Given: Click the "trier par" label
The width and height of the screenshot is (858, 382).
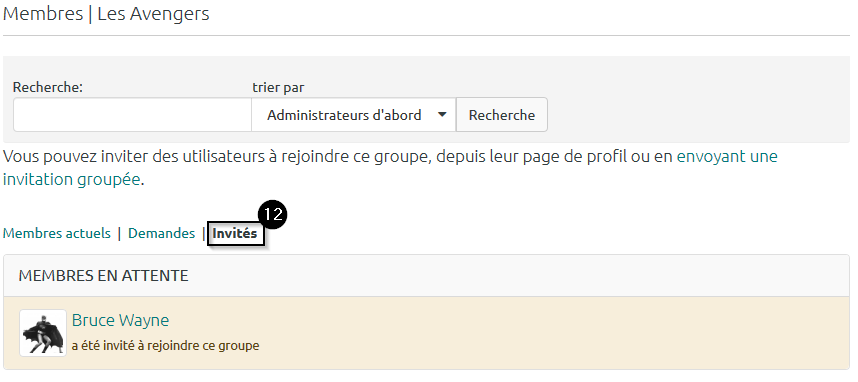Looking at the screenshot, I should click(x=278, y=88).
